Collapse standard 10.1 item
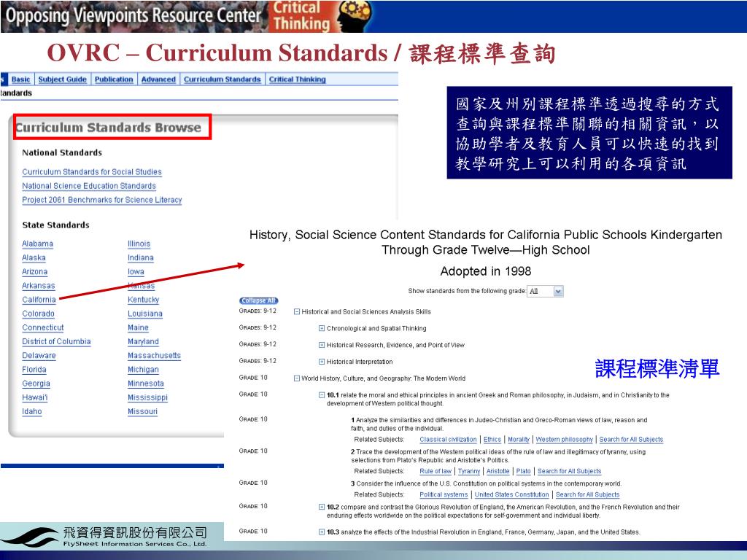 point(322,395)
